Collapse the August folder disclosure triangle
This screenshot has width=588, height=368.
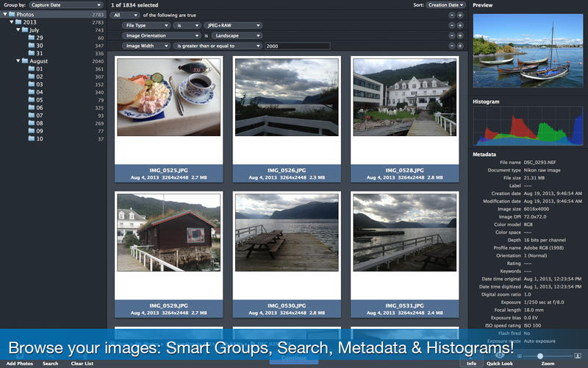pos(18,61)
